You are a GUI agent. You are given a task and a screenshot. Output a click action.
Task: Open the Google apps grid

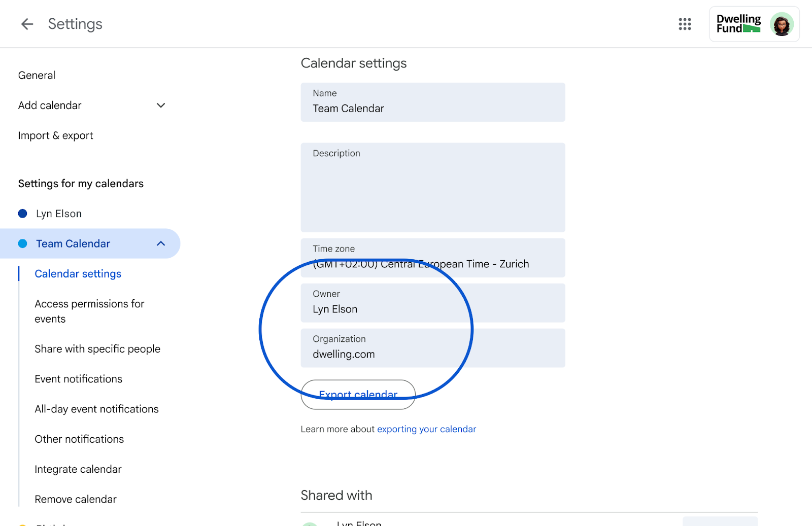[x=685, y=24]
